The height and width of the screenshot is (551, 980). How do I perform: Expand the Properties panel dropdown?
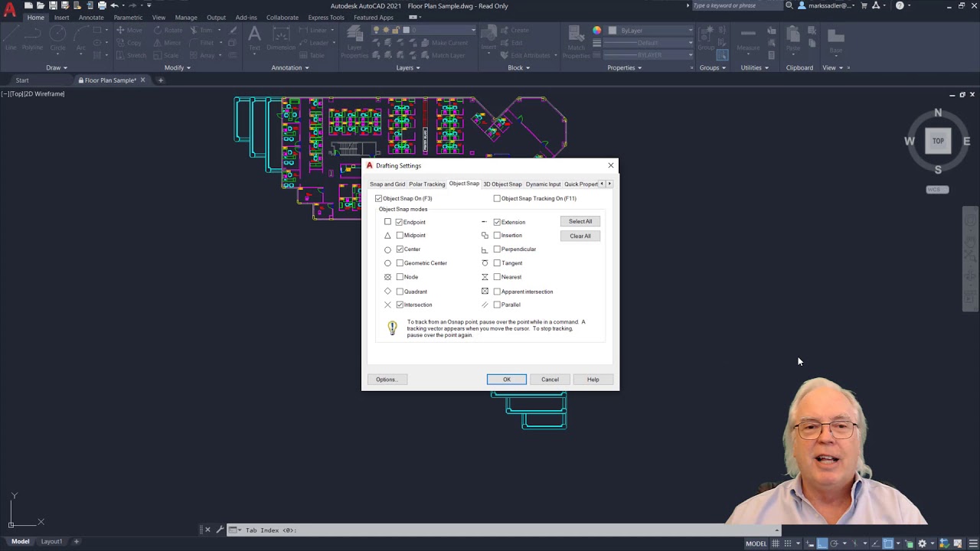[x=625, y=67]
